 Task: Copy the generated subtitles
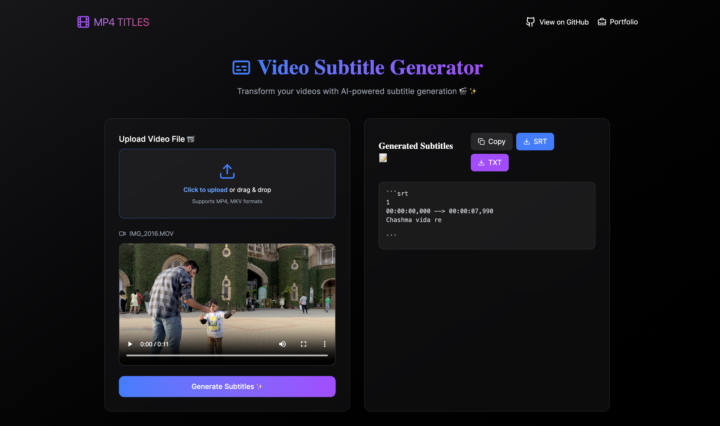491,142
